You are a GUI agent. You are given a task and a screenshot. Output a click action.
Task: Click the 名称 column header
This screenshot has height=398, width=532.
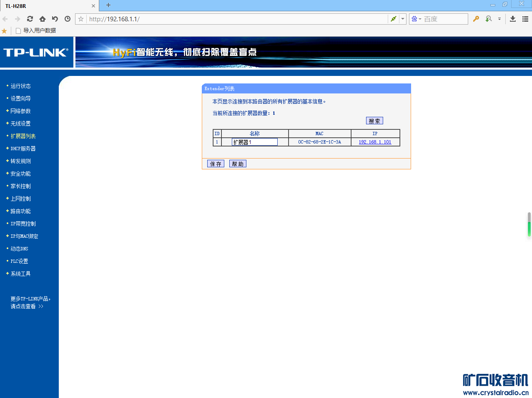click(x=255, y=134)
